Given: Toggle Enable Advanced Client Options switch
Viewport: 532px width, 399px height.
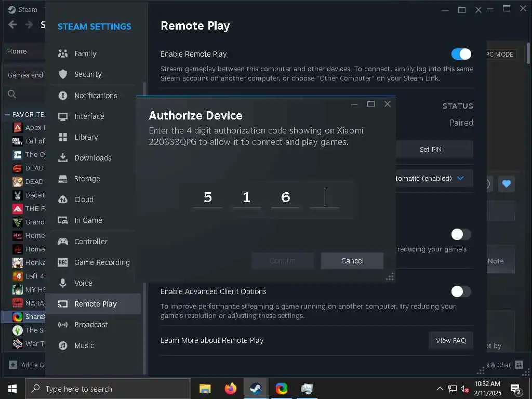Looking at the screenshot, I should point(461,291).
